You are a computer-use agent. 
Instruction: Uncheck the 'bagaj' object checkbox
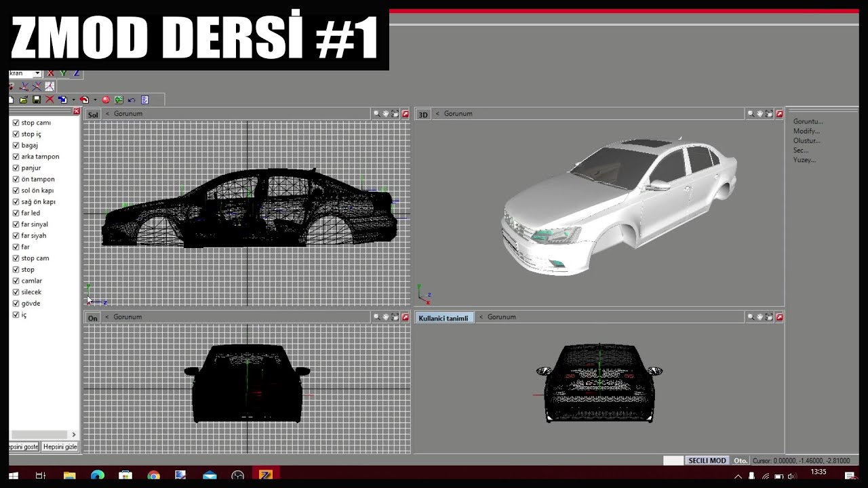point(16,145)
